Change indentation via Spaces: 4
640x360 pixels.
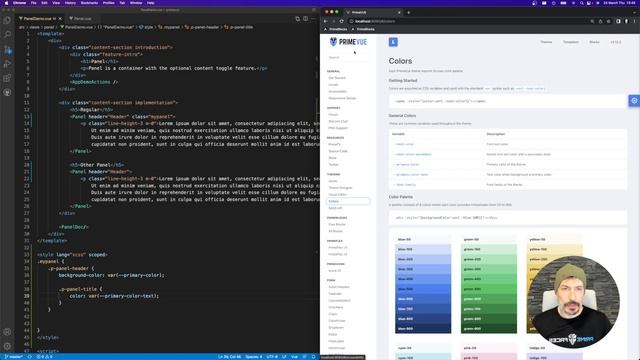click(x=254, y=357)
